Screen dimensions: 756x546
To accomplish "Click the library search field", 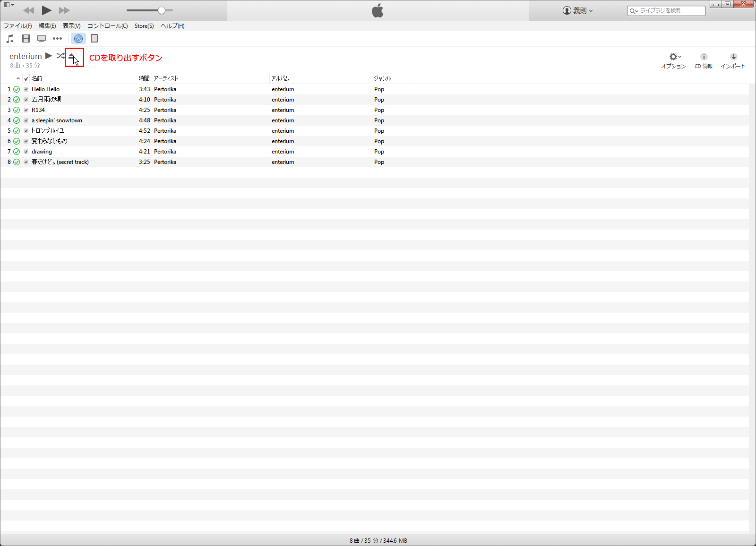I will (666, 10).
